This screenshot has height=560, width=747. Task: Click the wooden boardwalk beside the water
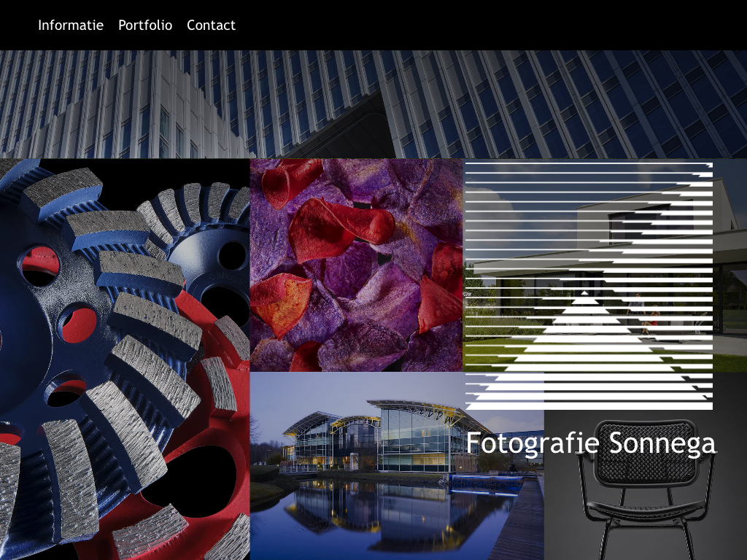522,525
